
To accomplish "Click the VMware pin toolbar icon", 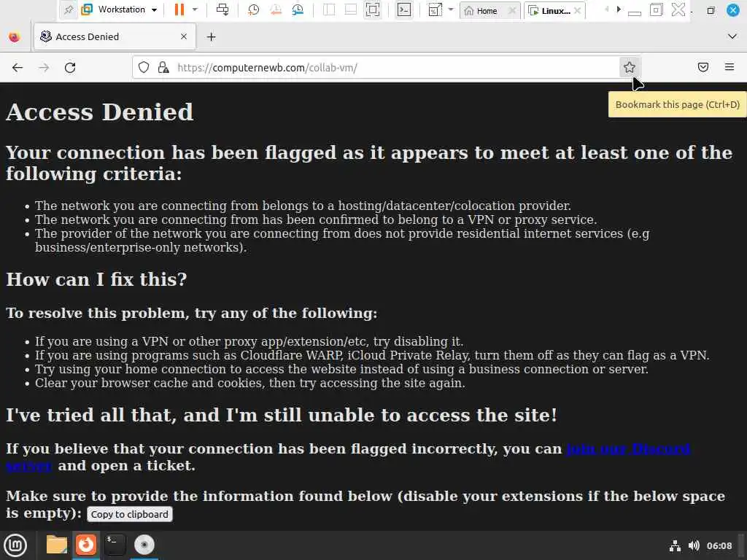I will pos(69,9).
